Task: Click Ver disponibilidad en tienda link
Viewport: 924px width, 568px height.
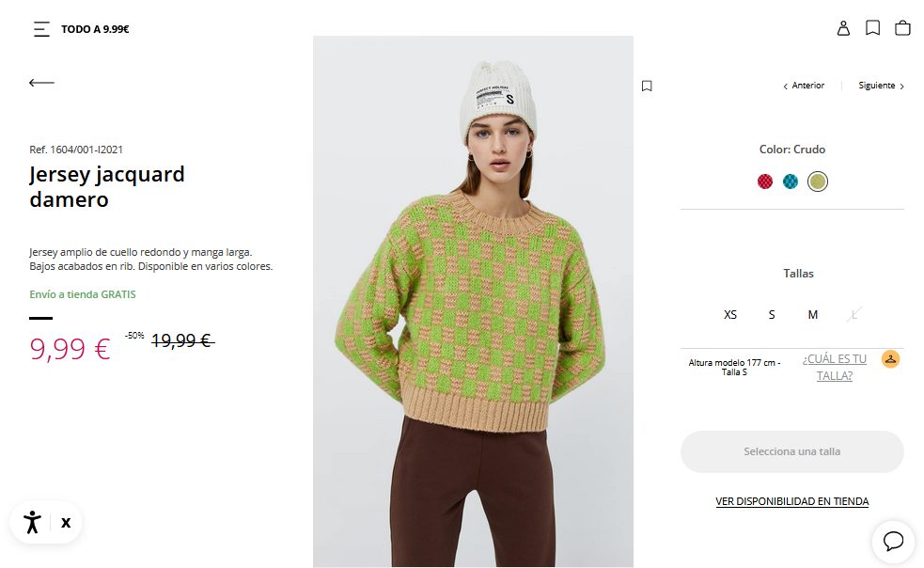Action: (792, 501)
